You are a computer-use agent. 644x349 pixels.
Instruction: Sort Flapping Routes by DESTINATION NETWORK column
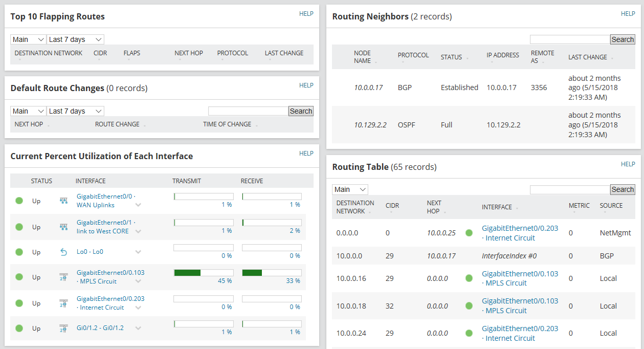coord(48,53)
